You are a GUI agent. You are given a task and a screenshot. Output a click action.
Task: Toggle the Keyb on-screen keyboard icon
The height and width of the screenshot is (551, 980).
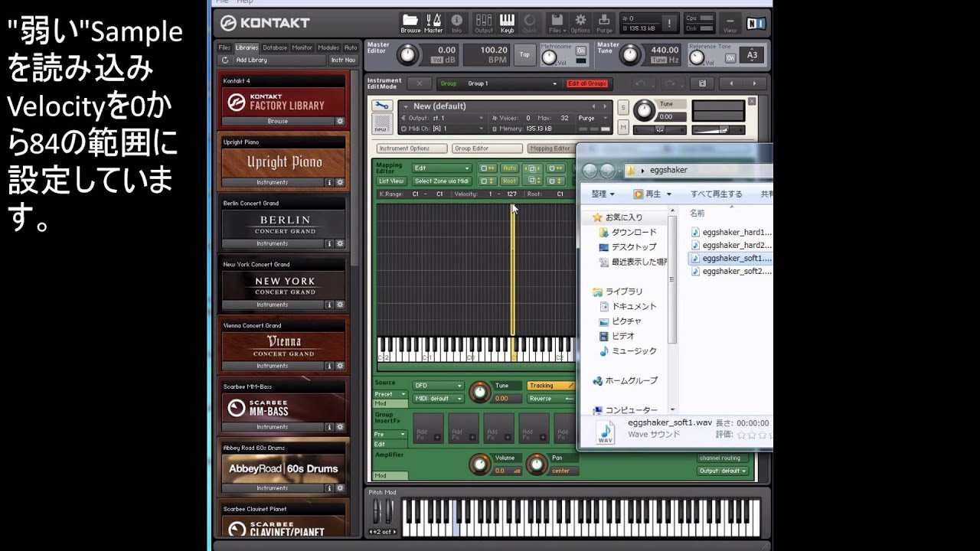[x=507, y=23]
